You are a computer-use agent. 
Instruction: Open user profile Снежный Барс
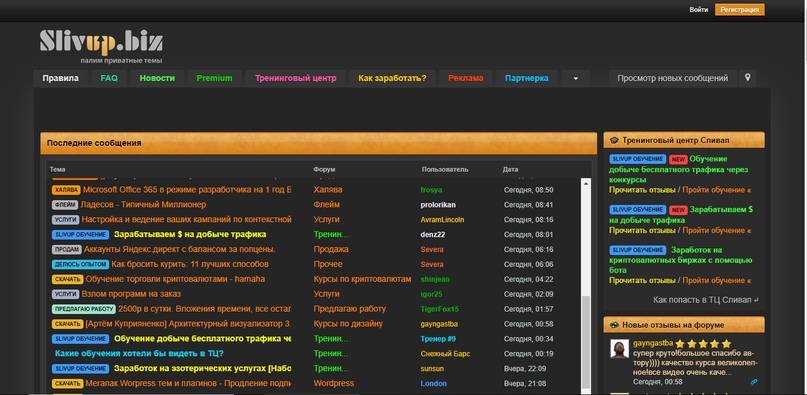(x=445, y=354)
